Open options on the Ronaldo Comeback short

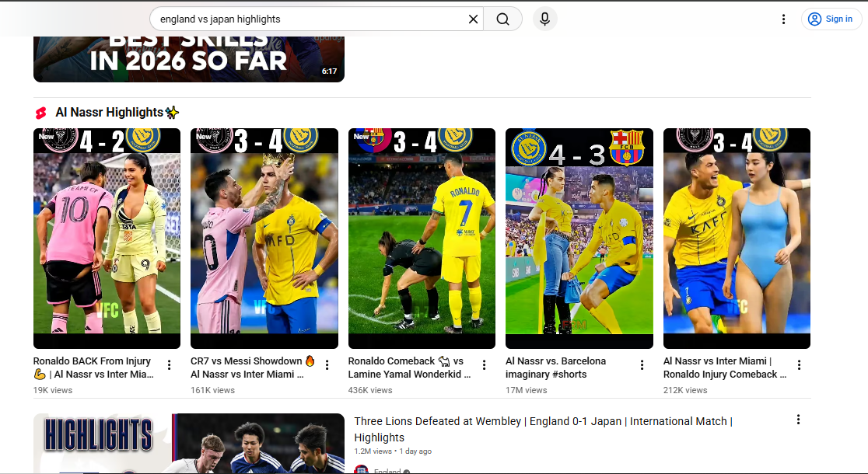(484, 364)
